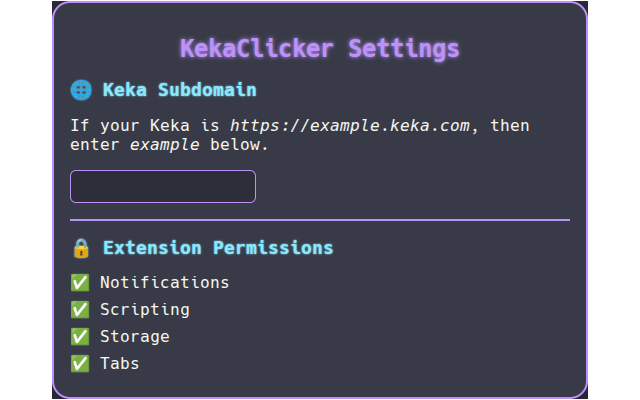This screenshot has width=640, height=400.
Task: Click the globe icon beside Keka Subdomain
Action: (81, 90)
